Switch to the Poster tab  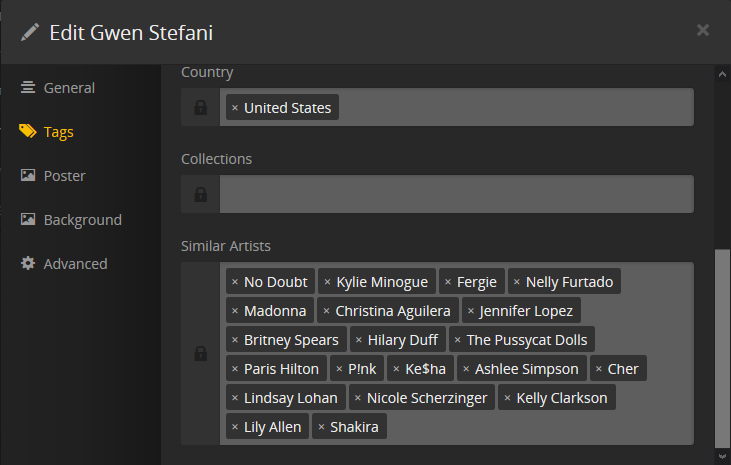pyautogui.click(x=64, y=176)
